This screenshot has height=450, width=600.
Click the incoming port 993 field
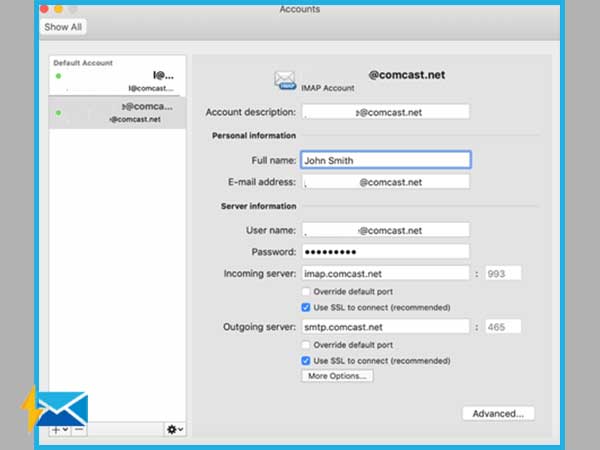503,273
